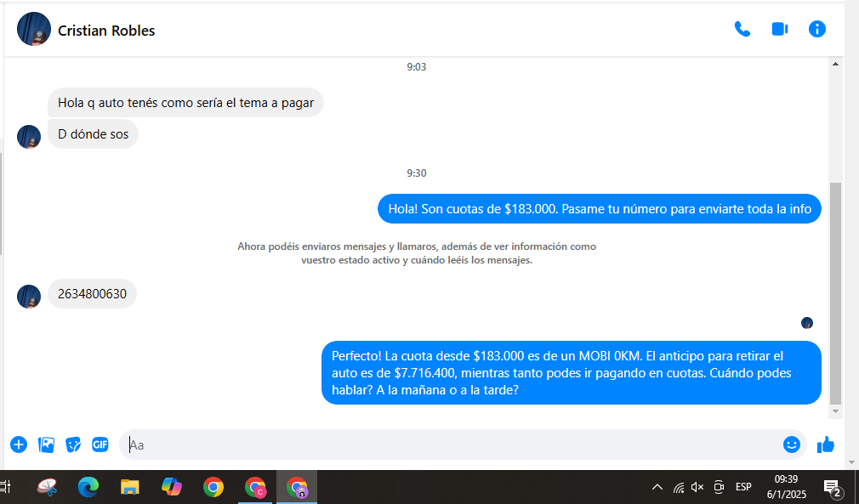Open the emoji picker in message box
859x504 pixels.
791,445
